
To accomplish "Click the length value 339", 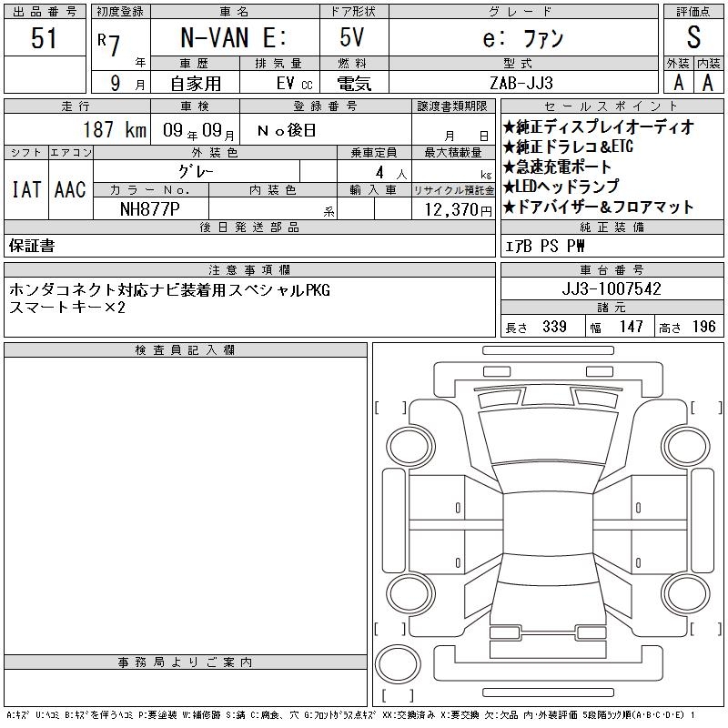I will point(554,327).
